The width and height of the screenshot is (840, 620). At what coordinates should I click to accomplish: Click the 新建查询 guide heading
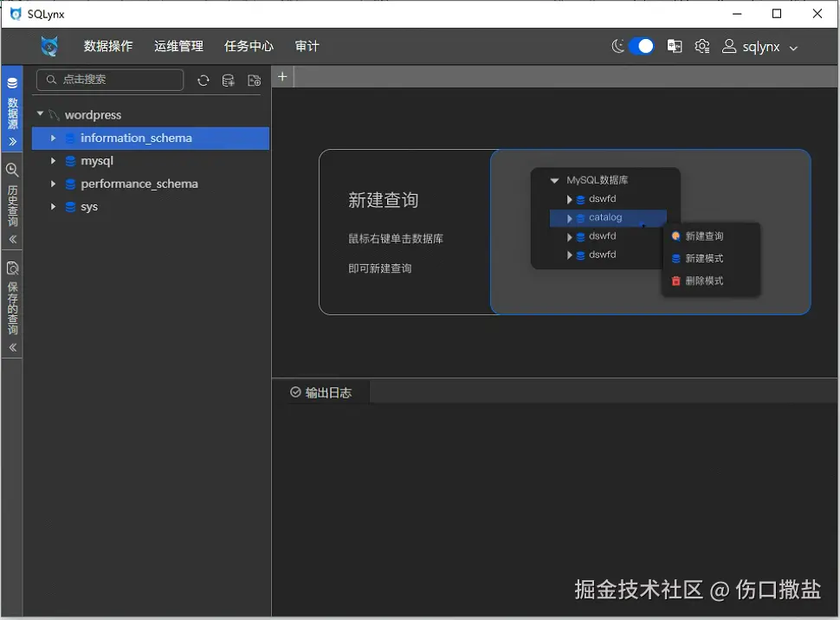pyautogui.click(x=383, y=200)
